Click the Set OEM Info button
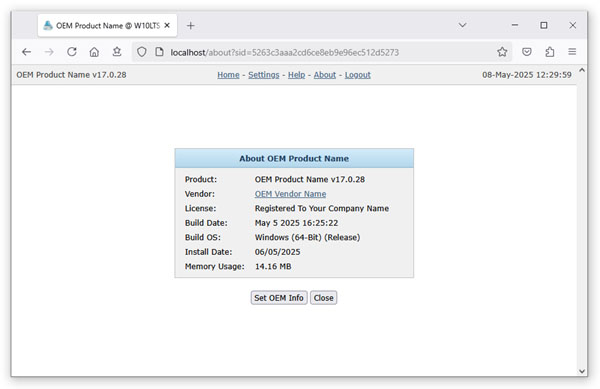600x389 pixels. [279, 298]
